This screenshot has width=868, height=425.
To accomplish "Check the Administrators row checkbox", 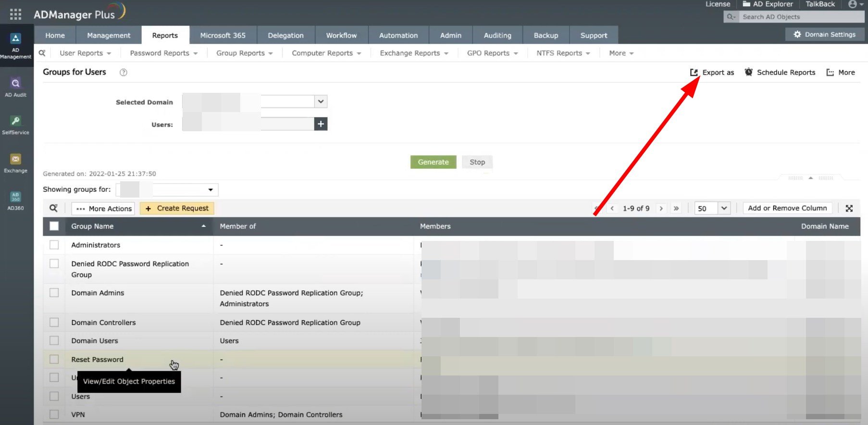I will tap(54, 245).
